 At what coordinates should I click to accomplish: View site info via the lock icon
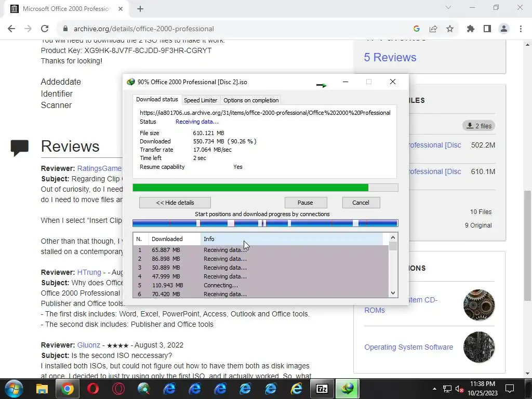65,29
